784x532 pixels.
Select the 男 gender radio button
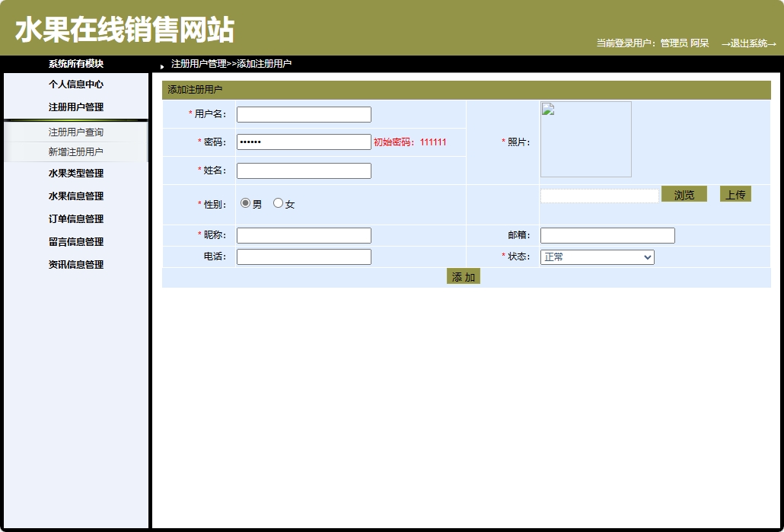click(244, 202)
